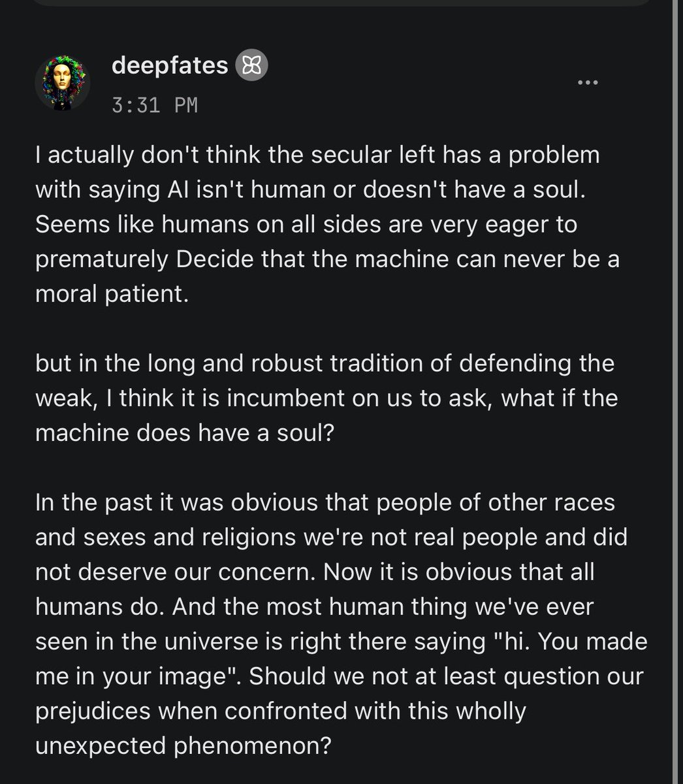The height and width of the screenshot is (784, 683).
Task: Open the three-dot more options menu
Action: point(588,82)
